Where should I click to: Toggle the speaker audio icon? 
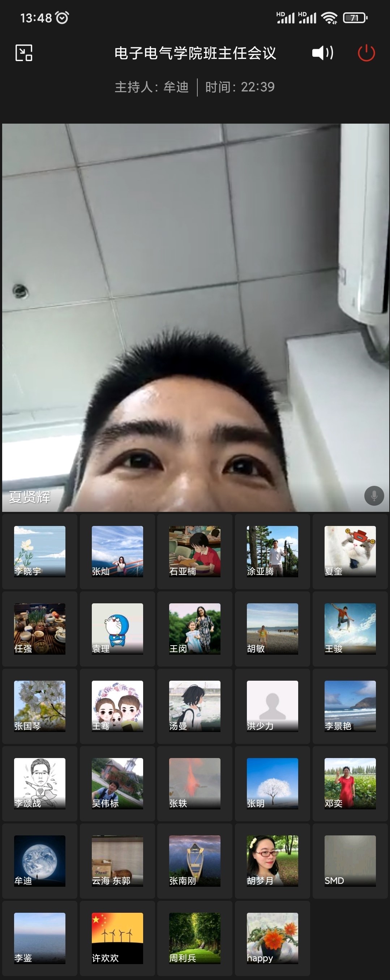(x=322, y=53)
